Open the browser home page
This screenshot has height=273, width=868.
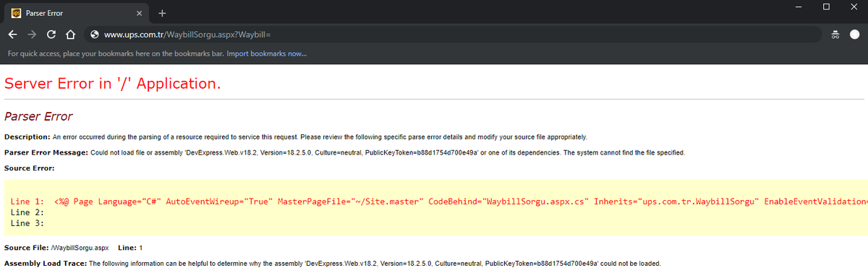[70, 34]
